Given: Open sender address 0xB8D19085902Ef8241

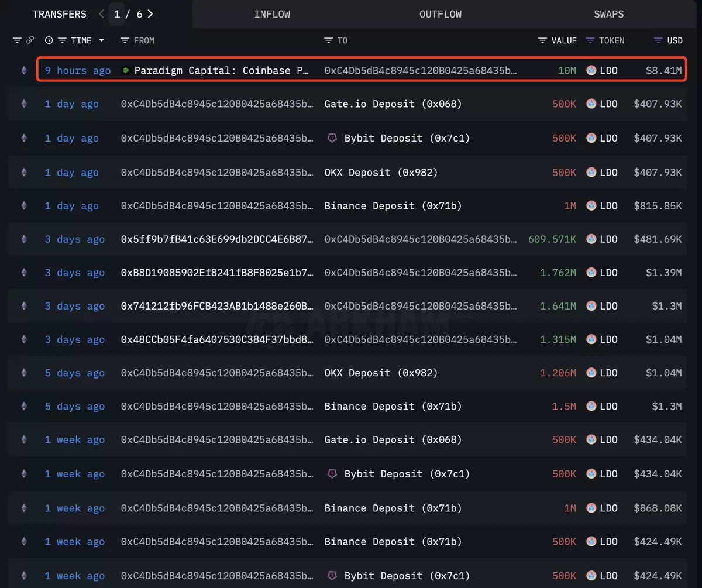Looking at the screenshot, I should (217, 273).
